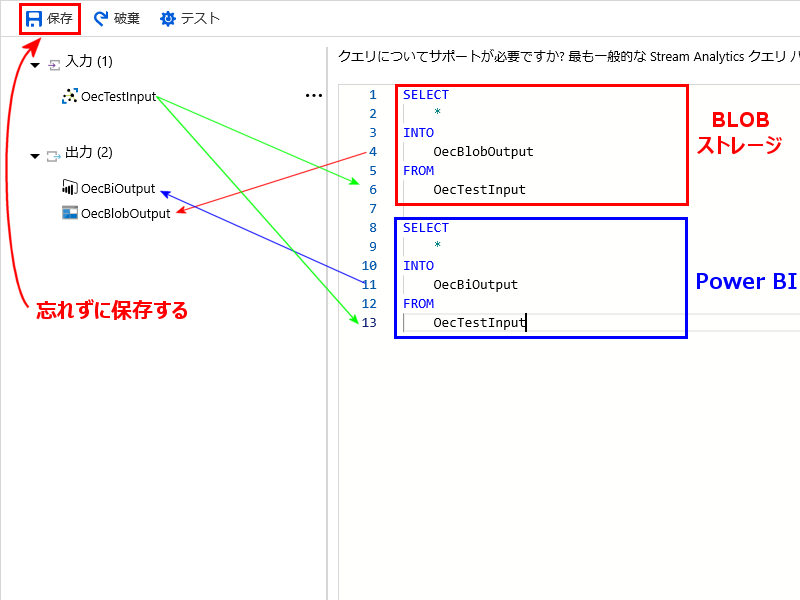Click the input (入力) section icon
Screen dimensions: 800x600
pyautogui.click(x=54, y=64)
